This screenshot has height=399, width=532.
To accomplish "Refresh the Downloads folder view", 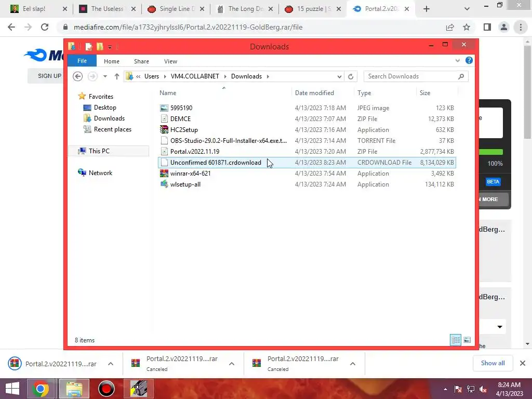I will 351,76.
